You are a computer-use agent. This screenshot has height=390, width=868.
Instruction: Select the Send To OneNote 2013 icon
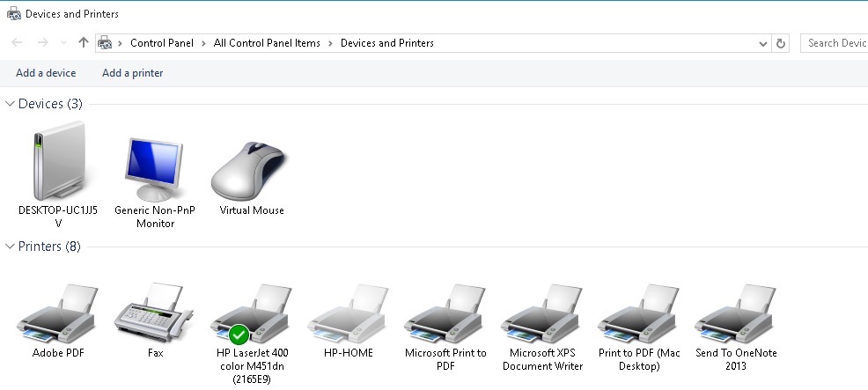tap(736, 313)
